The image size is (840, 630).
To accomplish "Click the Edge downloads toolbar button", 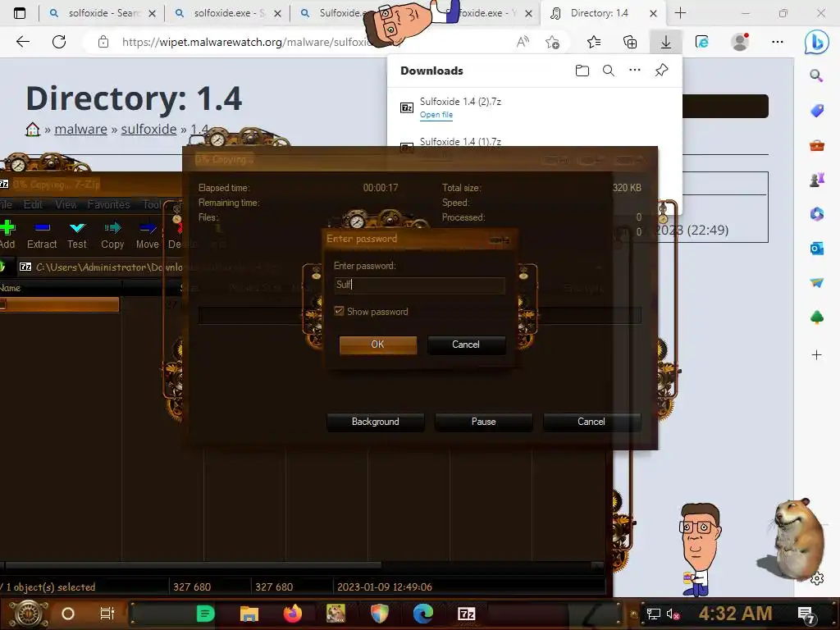I will [666, 42].
